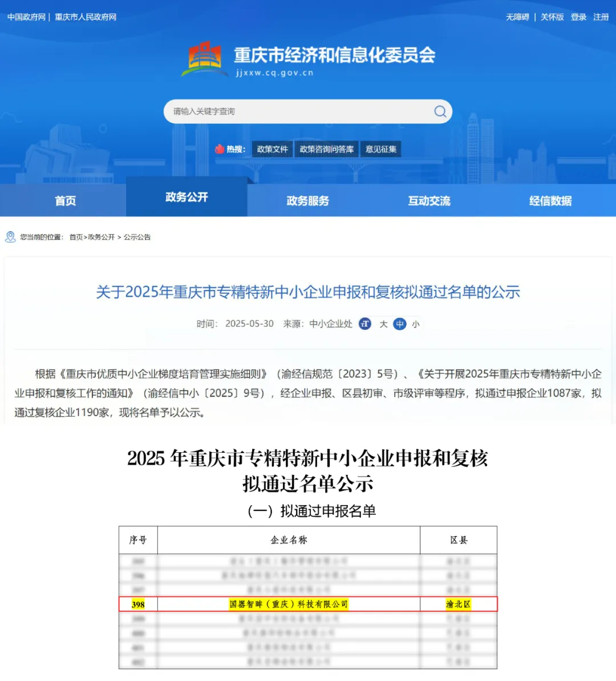The width and height of the screenshot is (616, 681).
Task: Click the font size T icon
Action: [x=364, y=324]
